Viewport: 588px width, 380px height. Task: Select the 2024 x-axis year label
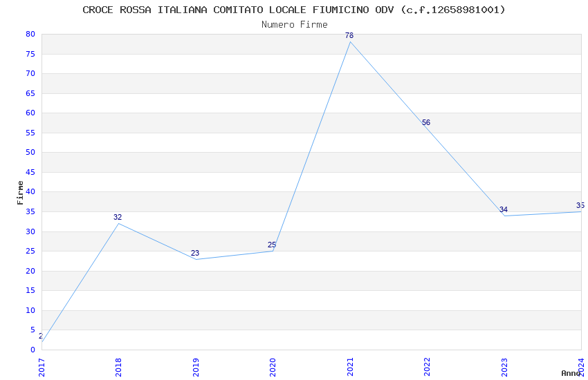(x=581, y=368)
